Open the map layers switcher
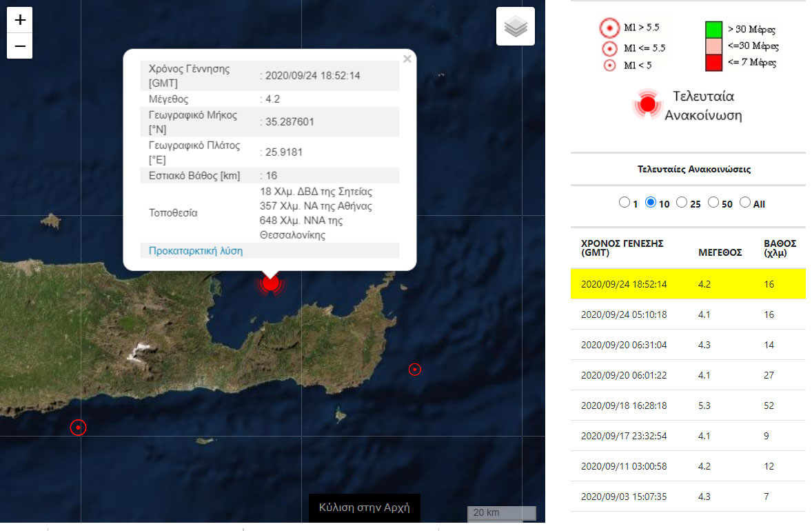The image size is (812, 531). coord(516,27)
